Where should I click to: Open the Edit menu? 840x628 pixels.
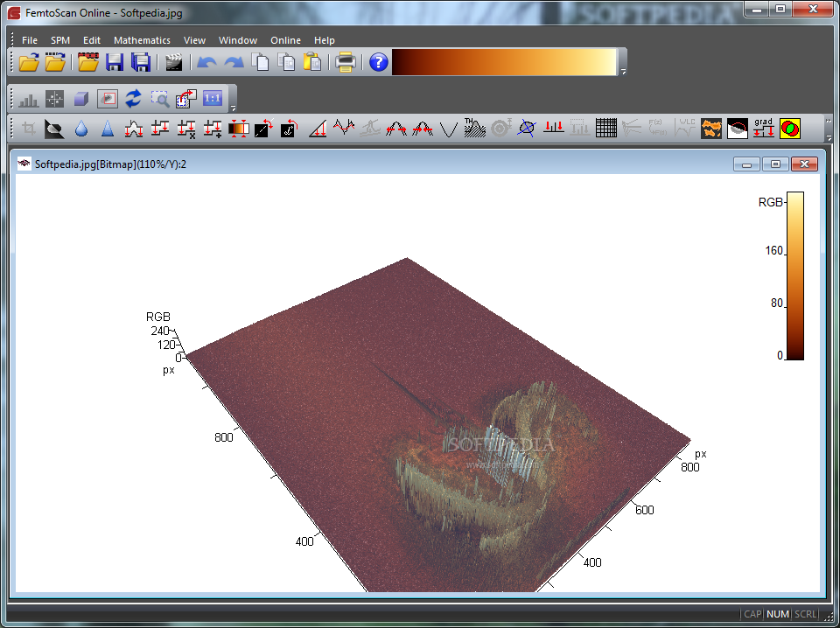pyautogui.click(x=92, y=40)
